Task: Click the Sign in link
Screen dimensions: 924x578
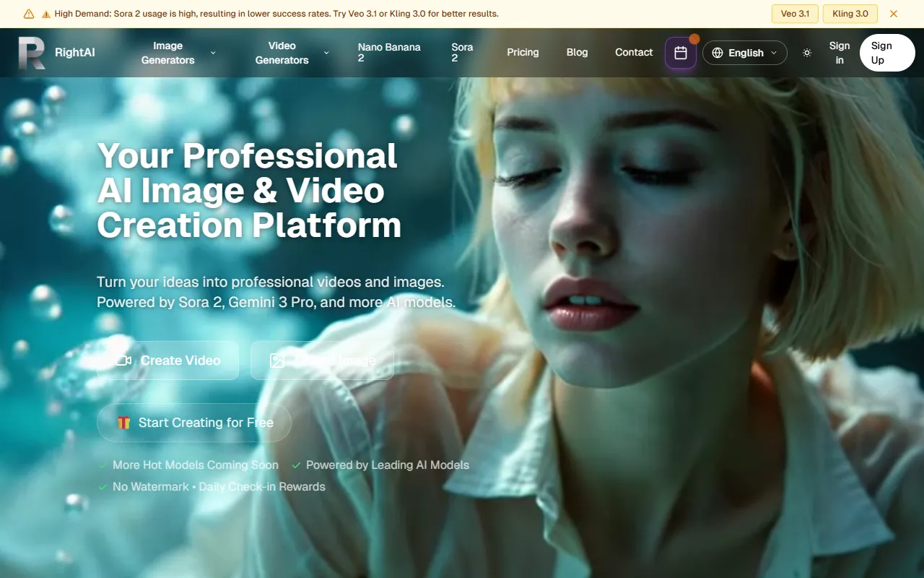Action: [839, 53]
